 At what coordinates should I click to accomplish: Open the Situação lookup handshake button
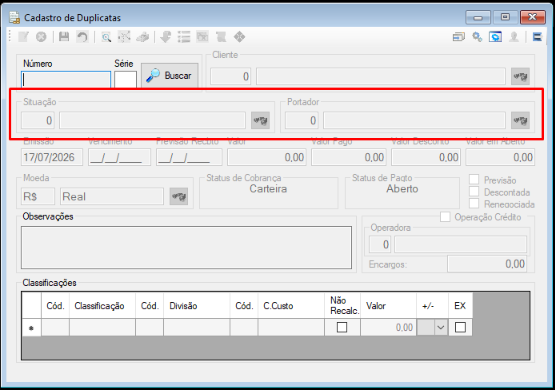(x=261, y=120)
